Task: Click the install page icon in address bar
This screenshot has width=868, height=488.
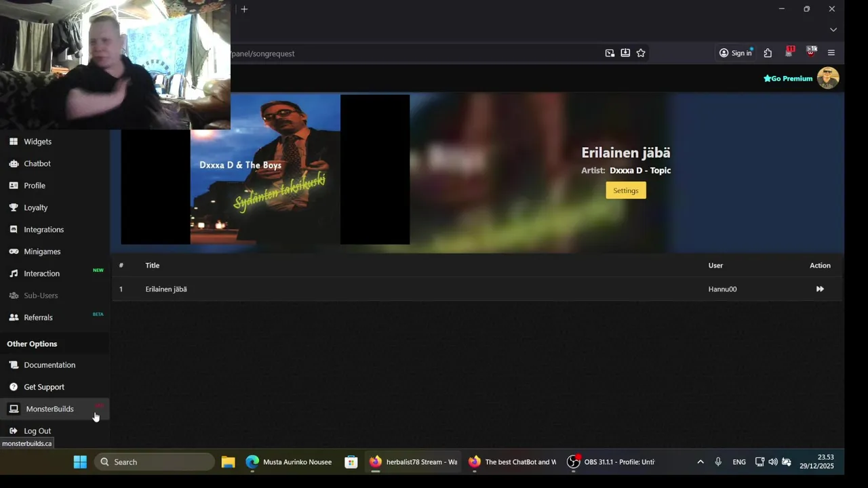Action: pyautogui.click(x=625, y=53)
